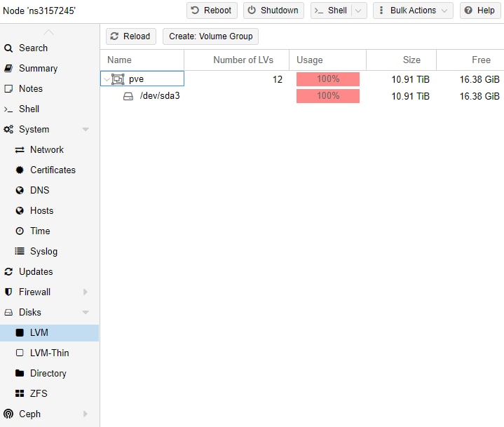Open the Shell terminal icon in sidebar
Image resolution: width=504 pixels, height=427 pixels.
coord(8,109)
